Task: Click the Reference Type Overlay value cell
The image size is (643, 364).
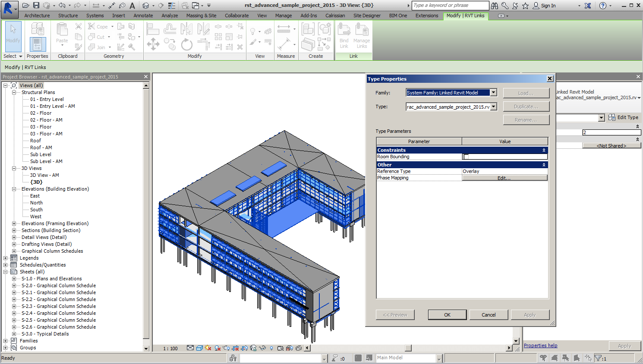Action: (x=504, y=171)
